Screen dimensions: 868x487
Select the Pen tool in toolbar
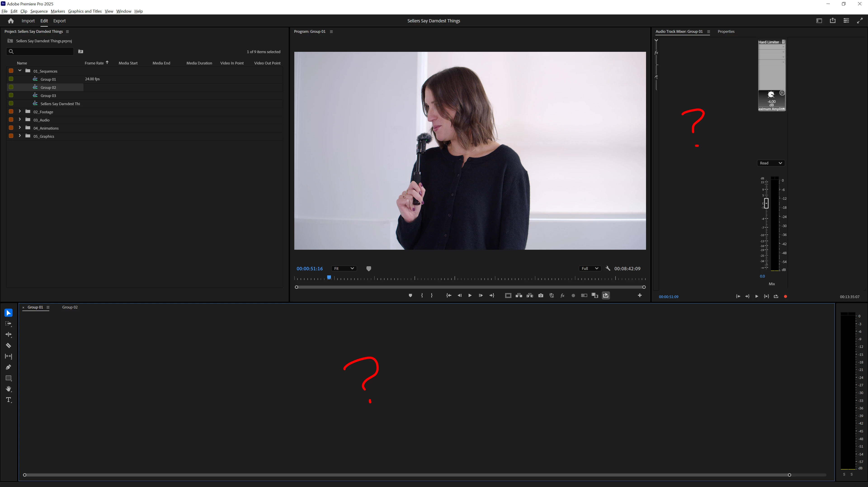coord(8,367)
